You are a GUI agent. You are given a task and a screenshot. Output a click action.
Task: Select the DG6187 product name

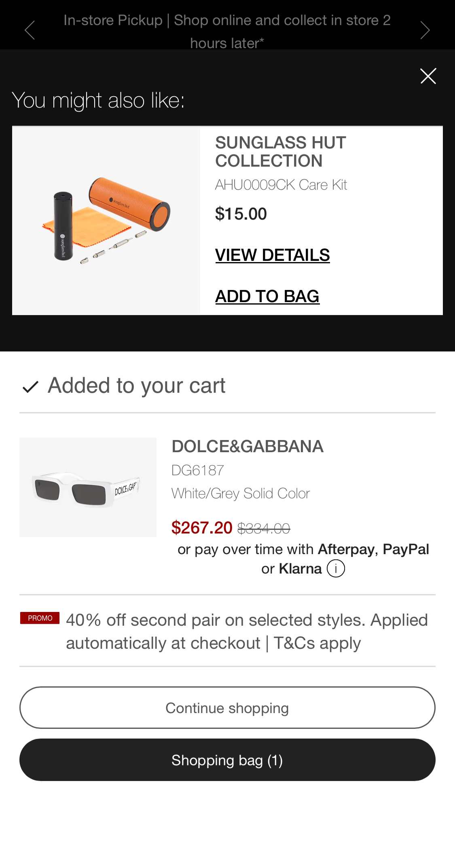(x=198, y=470)
